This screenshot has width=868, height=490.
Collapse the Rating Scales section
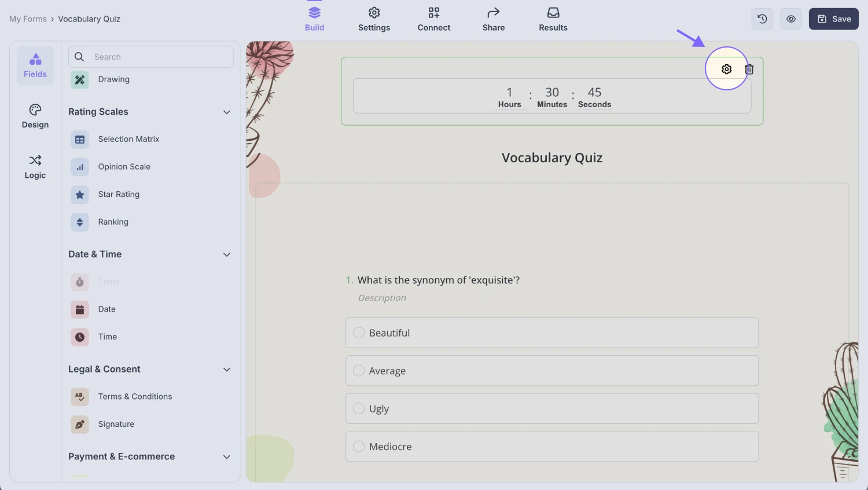pyautogui.click(x=227, y=112)
